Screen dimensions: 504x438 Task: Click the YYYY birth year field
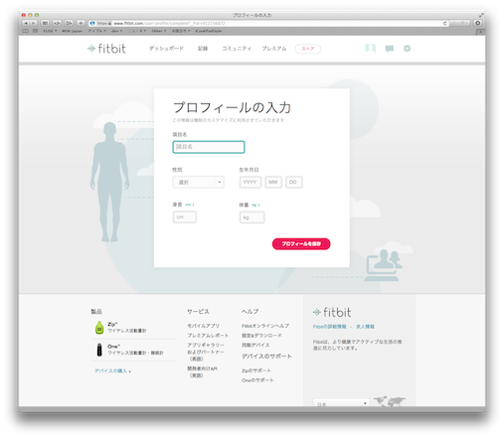coord(250,182)
